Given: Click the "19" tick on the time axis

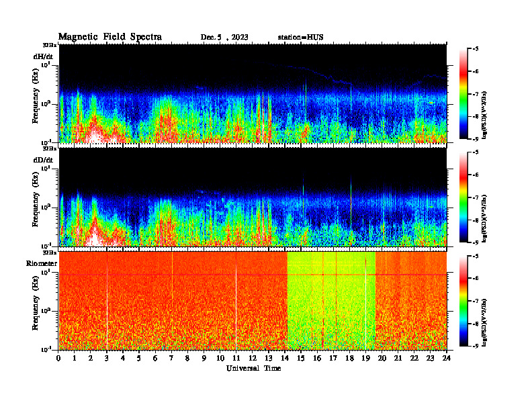Looking at the screenshot, I should pyautogui.click(x=365, y=358).
